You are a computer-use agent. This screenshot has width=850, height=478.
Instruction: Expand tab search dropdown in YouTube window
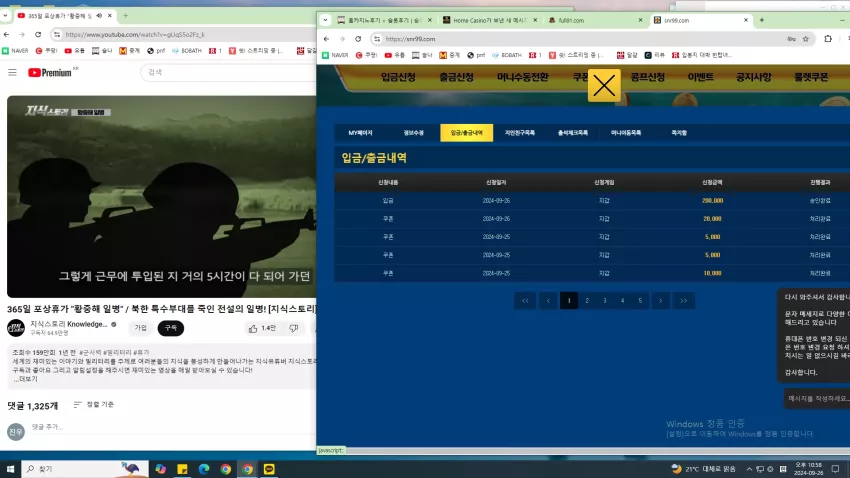[5, 16]
